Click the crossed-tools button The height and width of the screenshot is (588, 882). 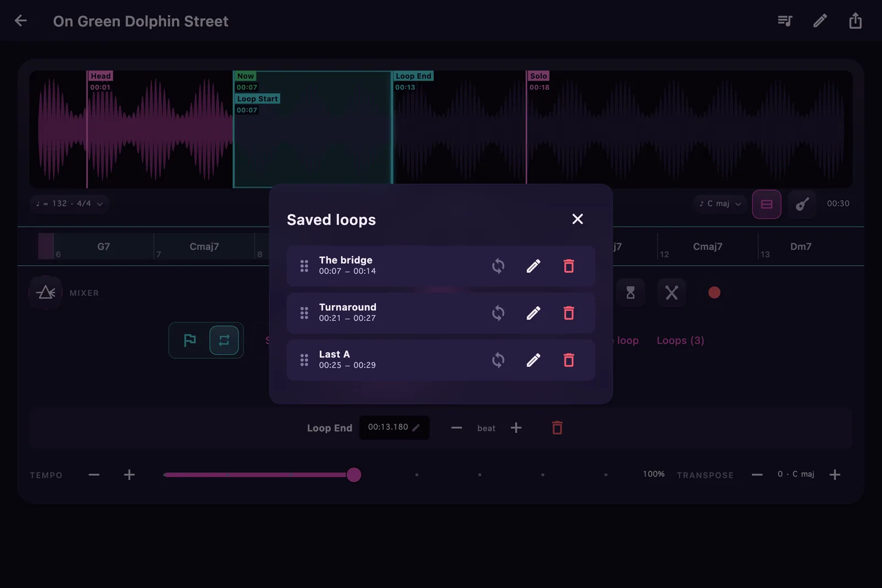pos(671,293)
